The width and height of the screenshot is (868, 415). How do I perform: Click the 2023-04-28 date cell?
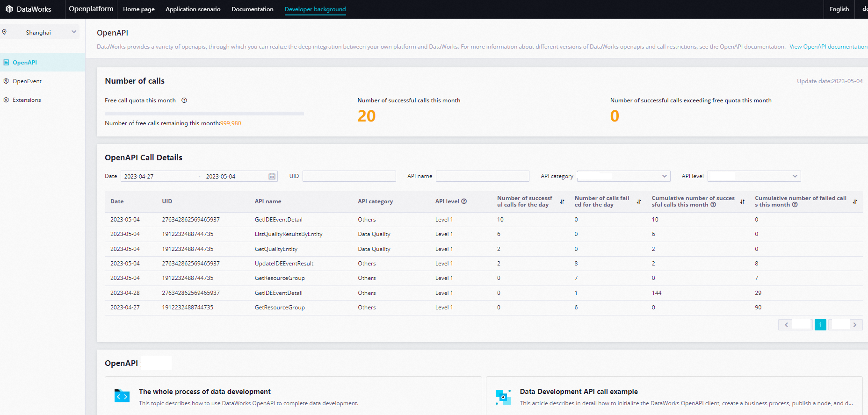pyautogui.click(x=125, y=293)
